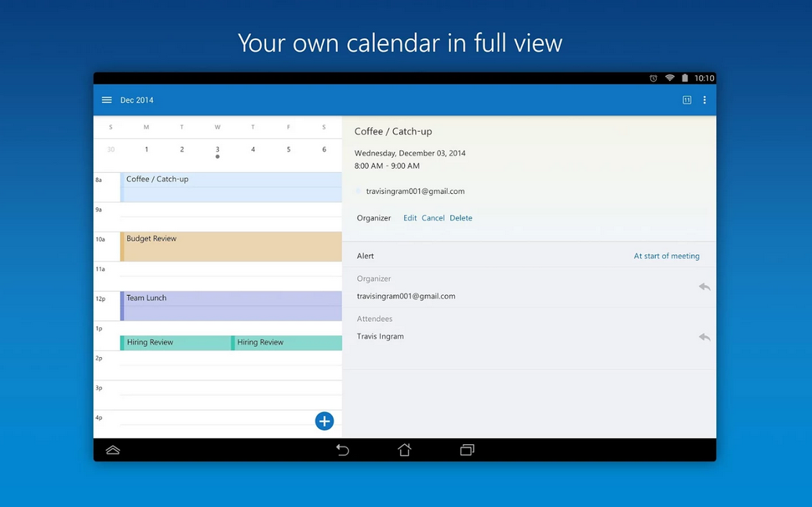812x507 pixels.
Task: Select Thursday December 4
Action: click(x=253, y=149)
